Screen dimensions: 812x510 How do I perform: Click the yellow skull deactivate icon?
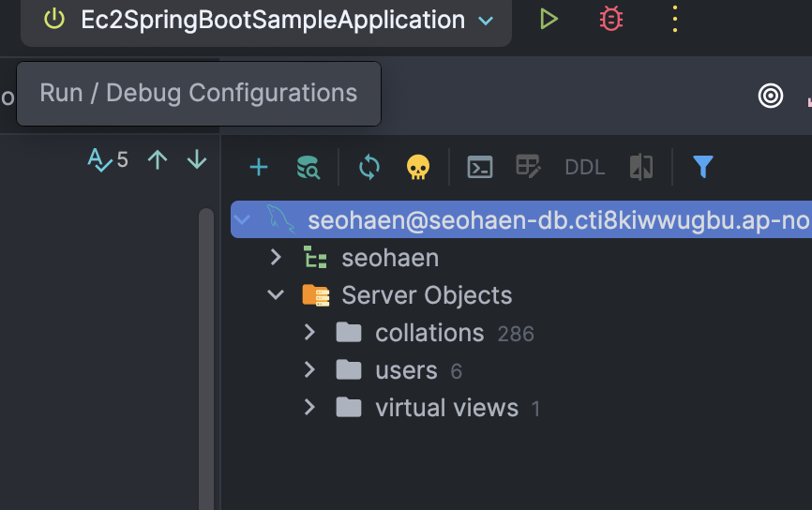(x=418, y=168)
